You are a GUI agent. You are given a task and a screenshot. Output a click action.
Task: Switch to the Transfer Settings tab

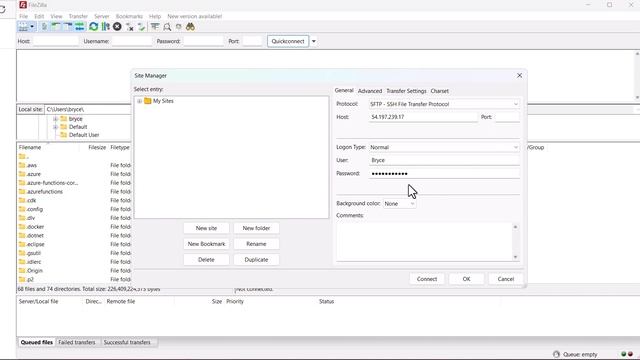[x=406, y=91]
